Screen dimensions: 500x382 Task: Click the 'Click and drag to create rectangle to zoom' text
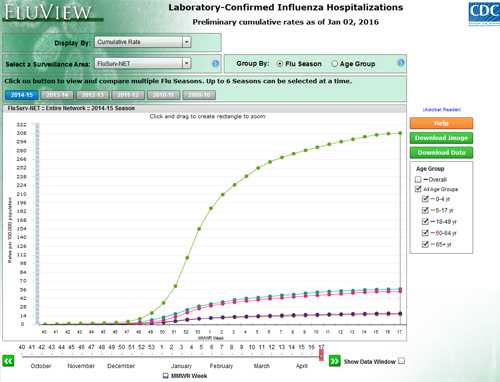[207, 116]
